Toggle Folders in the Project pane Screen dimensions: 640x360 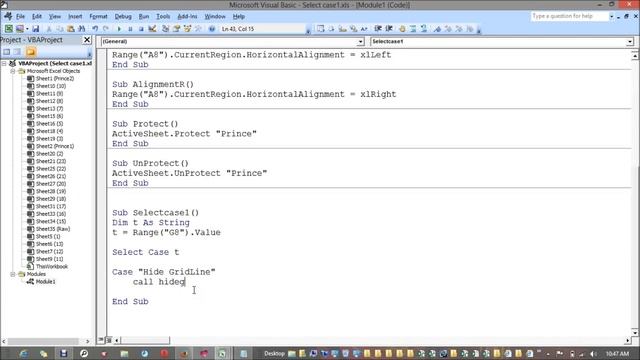coord(31,52)
